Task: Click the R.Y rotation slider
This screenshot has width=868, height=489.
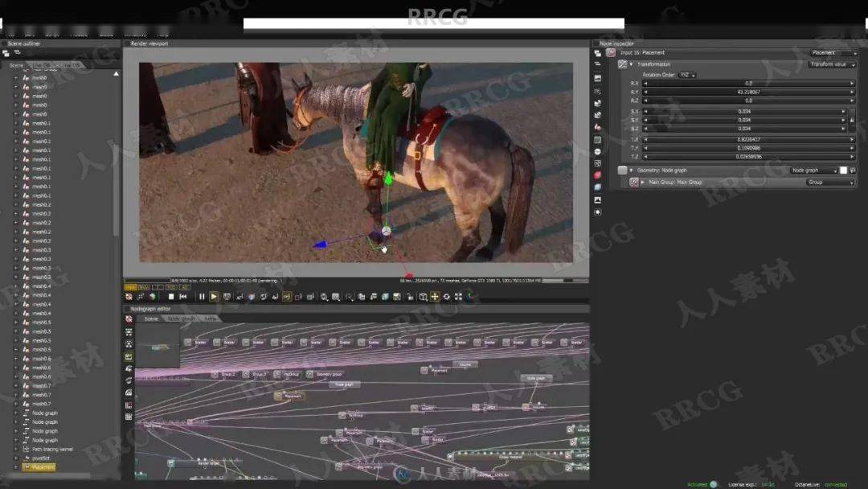Action: [748, 92]
